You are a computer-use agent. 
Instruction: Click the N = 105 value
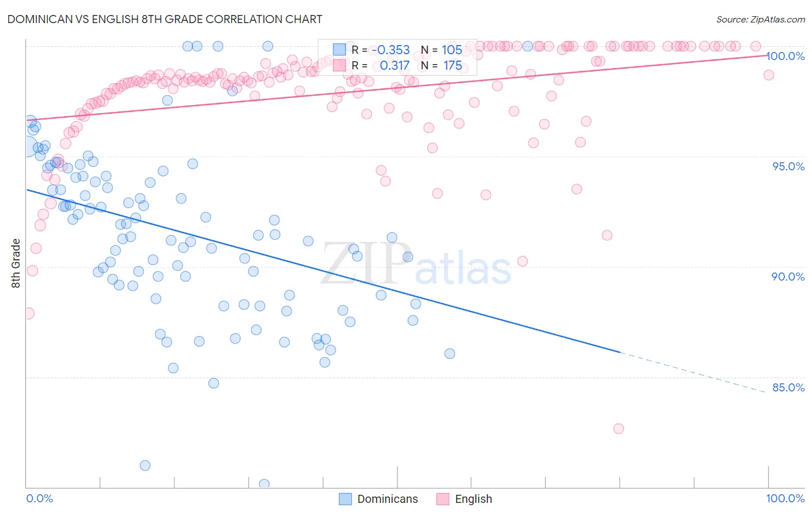(441, 50)
